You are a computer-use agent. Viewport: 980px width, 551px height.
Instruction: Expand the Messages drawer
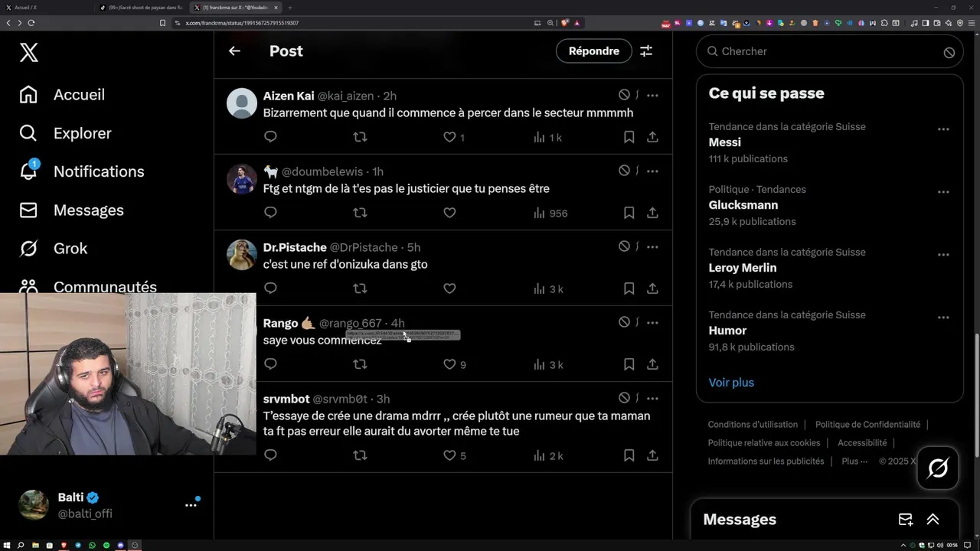pos(933,520)
